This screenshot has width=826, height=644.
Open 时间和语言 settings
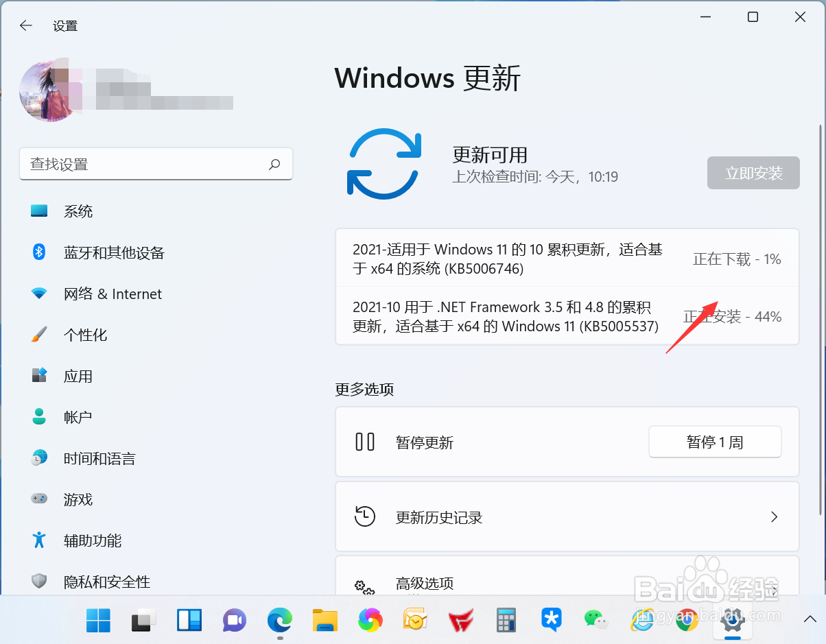(x=99, y=458)
